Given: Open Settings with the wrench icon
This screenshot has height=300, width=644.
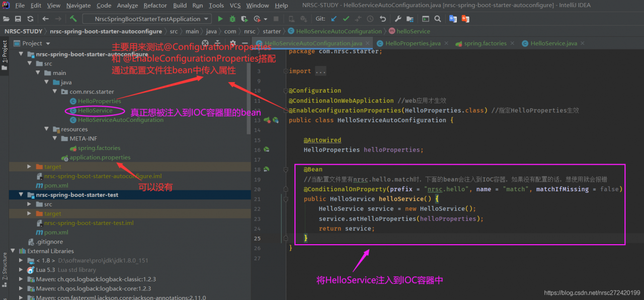Looking at the screenshot, I should (398, 19).
